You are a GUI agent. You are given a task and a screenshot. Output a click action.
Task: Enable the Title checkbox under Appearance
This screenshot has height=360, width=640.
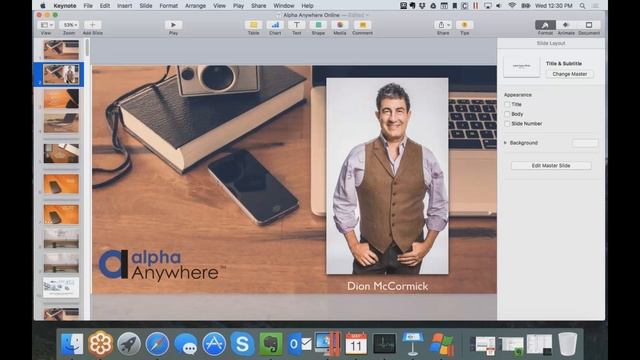pyautogui.click(x=507, y=104)
